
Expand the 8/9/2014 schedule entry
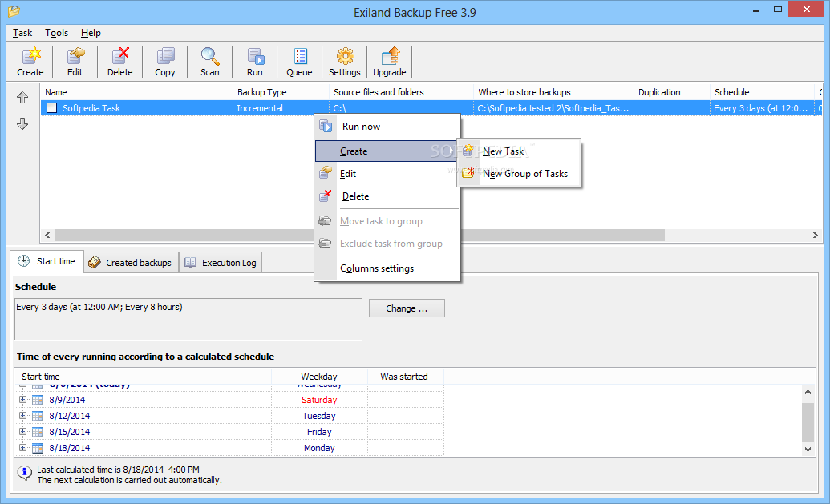click(22, 400)
